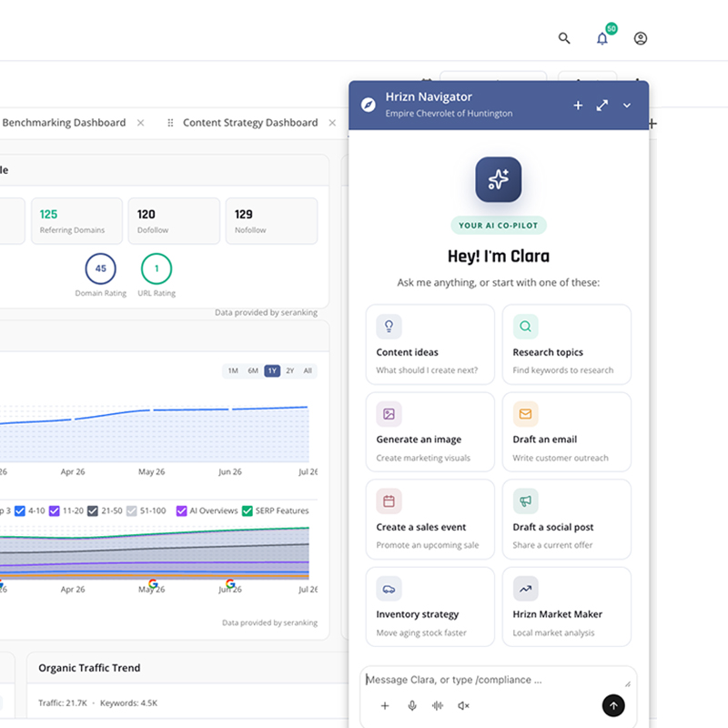
Task: Choose the Hrizn Market Maker card
Action: (x=567, y=607)
